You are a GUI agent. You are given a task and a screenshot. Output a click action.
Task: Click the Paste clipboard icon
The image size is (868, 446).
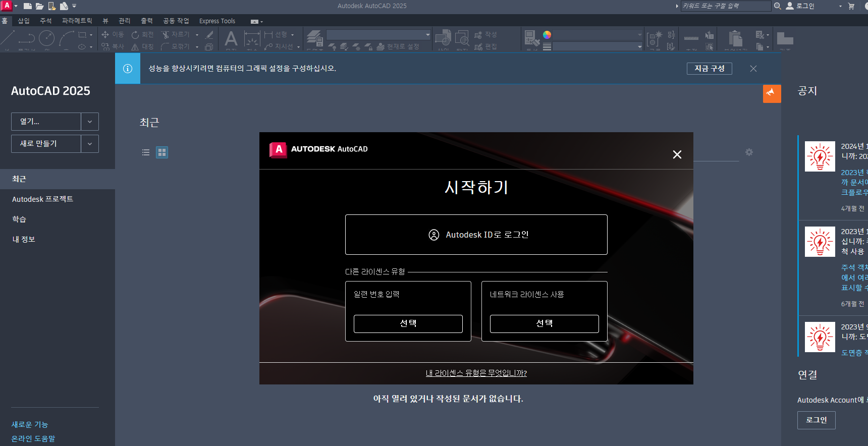coord(735,39)
